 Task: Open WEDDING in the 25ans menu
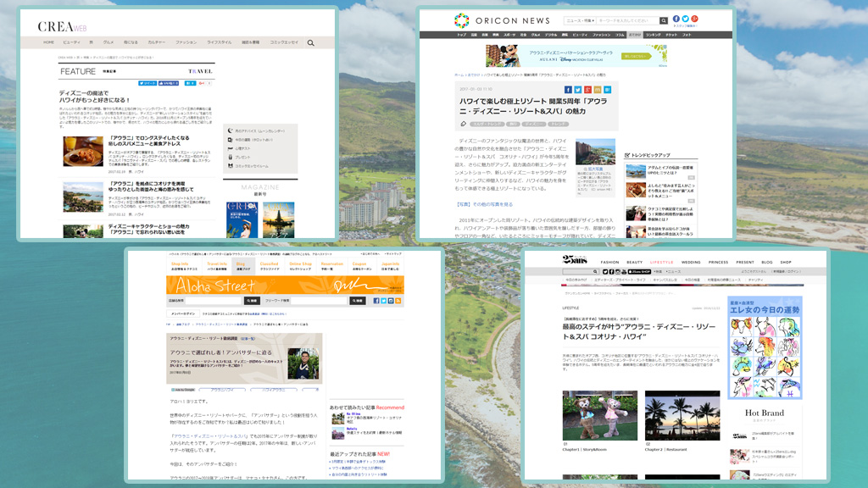pyautogui.click(x=691, y=263)
